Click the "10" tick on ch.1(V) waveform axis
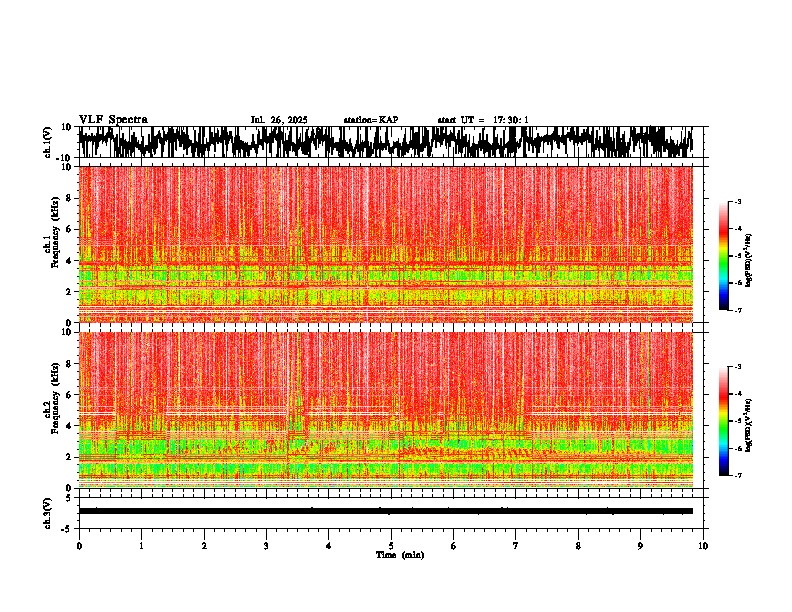This screenshot has width=792, height=612. coord(67,127)
